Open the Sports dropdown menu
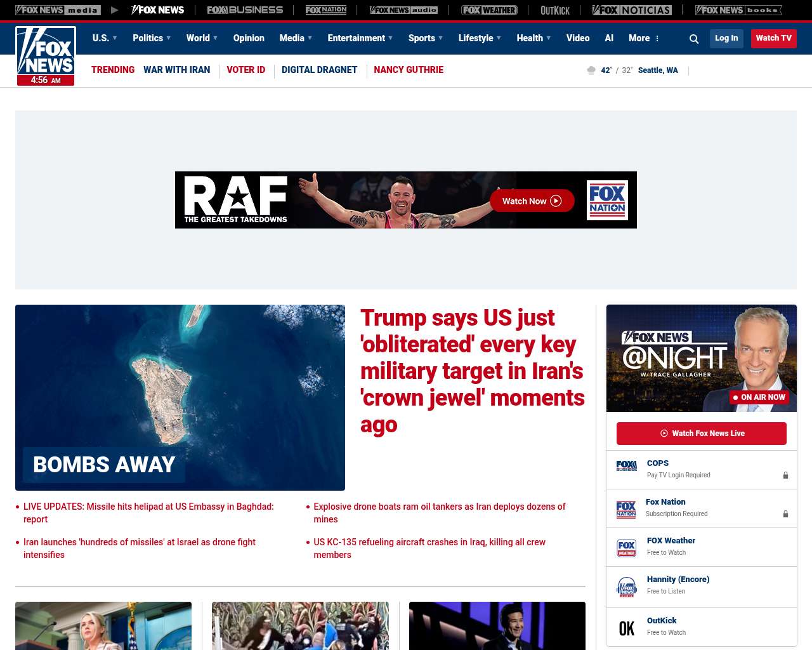812x650 pixels. point(426,38)
